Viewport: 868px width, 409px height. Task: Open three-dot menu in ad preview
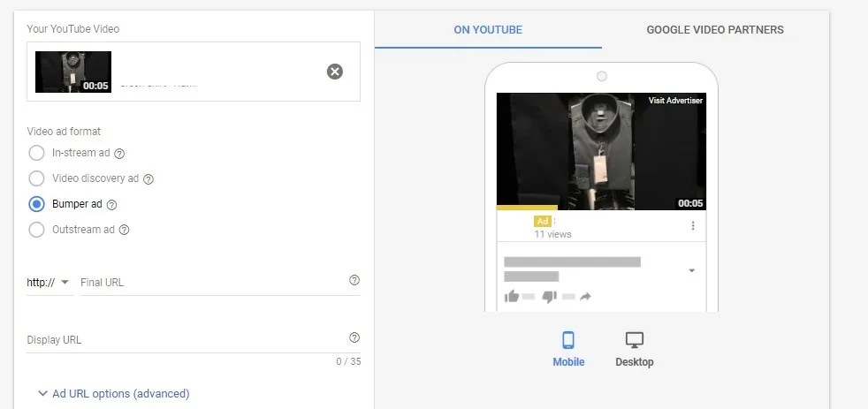coord(693,226)
